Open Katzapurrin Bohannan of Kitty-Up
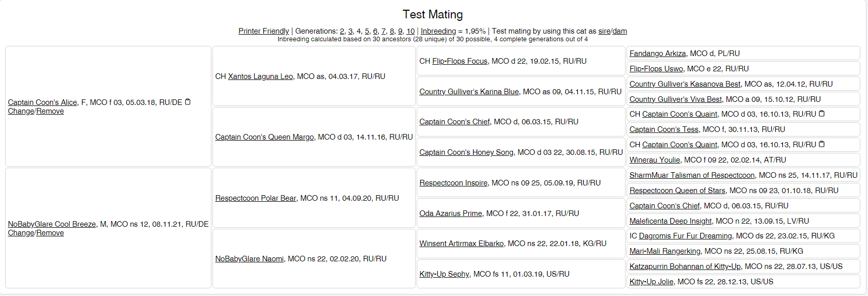868x296 pixels. (685, 266)
